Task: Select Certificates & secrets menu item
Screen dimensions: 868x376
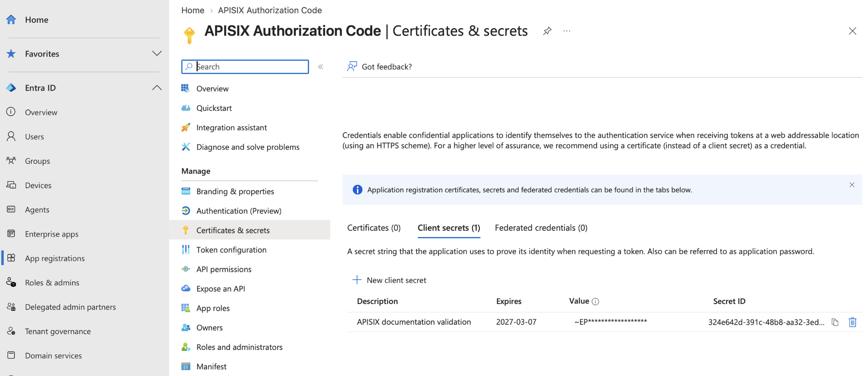Action: 249,230
